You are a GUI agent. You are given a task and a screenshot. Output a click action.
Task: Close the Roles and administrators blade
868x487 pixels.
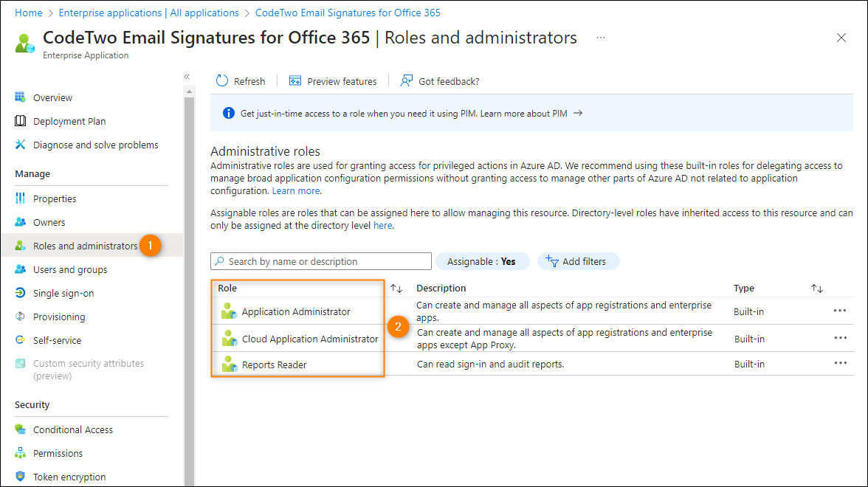click(841, 38)
